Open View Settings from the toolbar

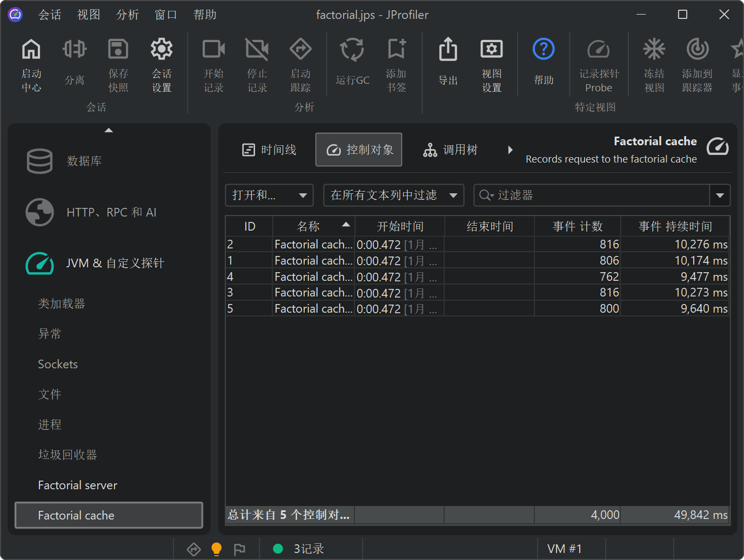point(491,50)
